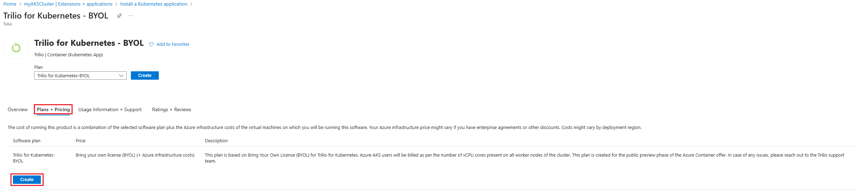Click the Price column header
This screenshot has width=868, height=194.
[81, 141]
